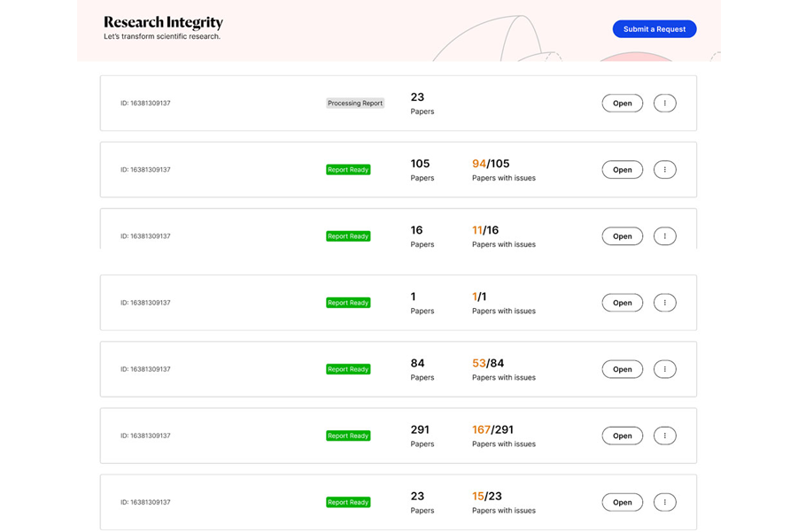Click the ID text in the 53/84 row
This screenshot has height=532, width=798.
point(145,369)
